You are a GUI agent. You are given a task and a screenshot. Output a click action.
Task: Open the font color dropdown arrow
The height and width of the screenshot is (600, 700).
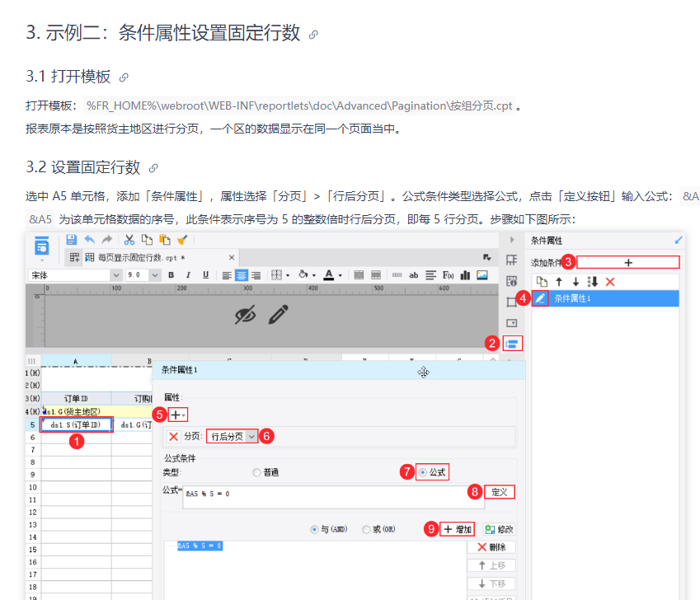point(341,276)
